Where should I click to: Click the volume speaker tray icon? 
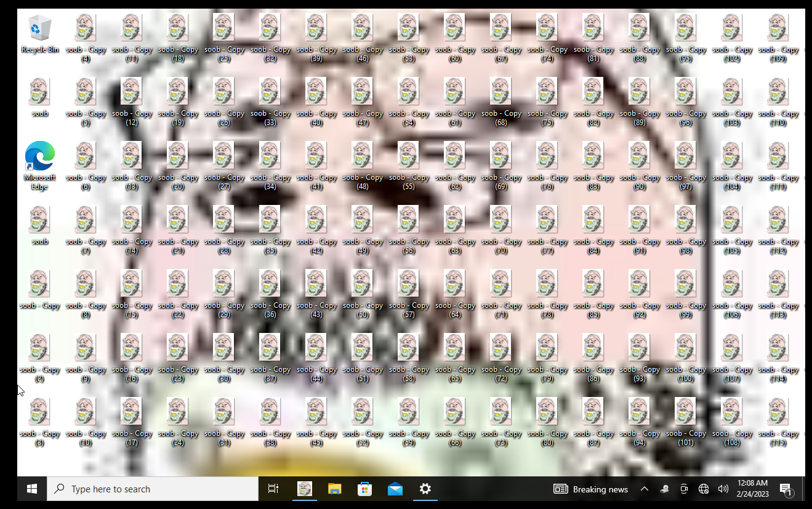[723, 489]
